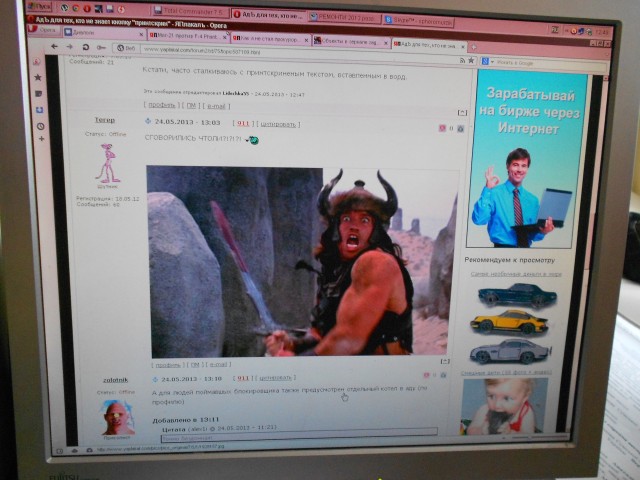Open ПМ link above Тегер's post
Image resolution: width=640 pixels, height=480 pixels.
pyautogui.click(x=191, y=106)
